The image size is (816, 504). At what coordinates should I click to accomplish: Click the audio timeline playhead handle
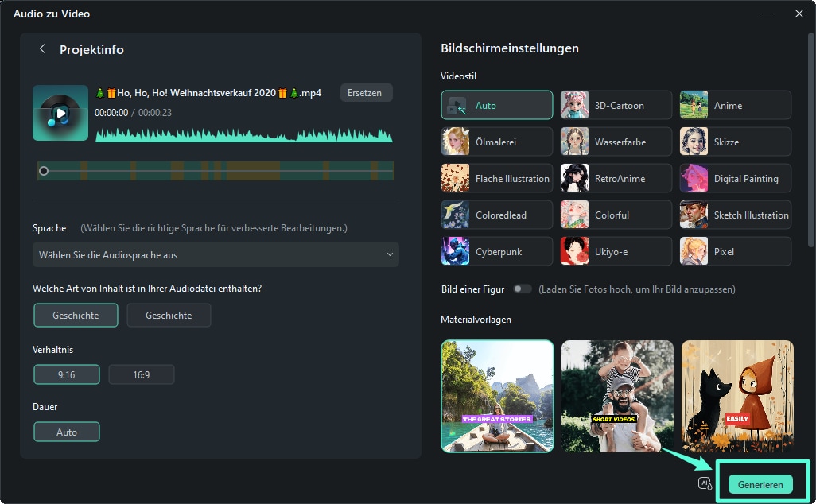coord(44,171)
